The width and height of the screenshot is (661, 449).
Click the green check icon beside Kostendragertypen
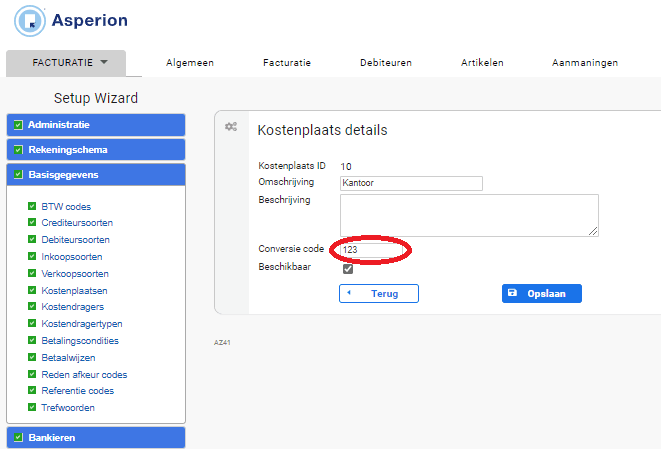coord(32,323)
